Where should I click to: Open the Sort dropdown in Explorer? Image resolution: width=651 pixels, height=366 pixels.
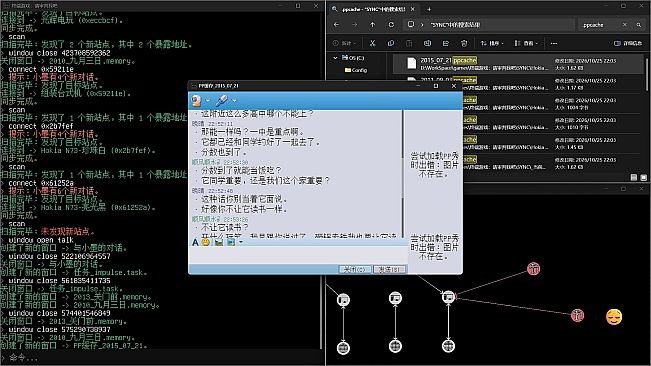click(x=492, y=43)
